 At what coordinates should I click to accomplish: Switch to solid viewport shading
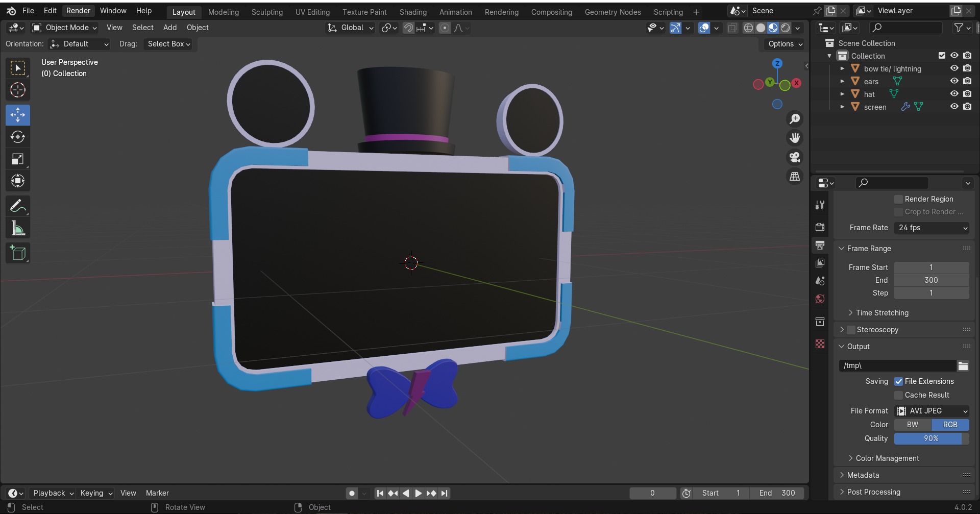coord(761,28)
